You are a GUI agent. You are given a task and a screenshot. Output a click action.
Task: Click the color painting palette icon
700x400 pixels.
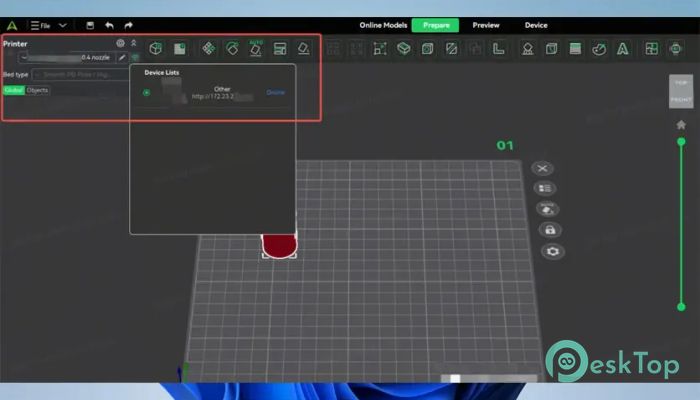(x=599, y=48)
